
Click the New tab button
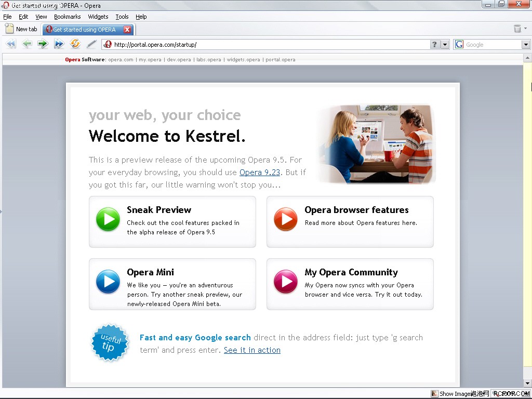coord(21,29)
